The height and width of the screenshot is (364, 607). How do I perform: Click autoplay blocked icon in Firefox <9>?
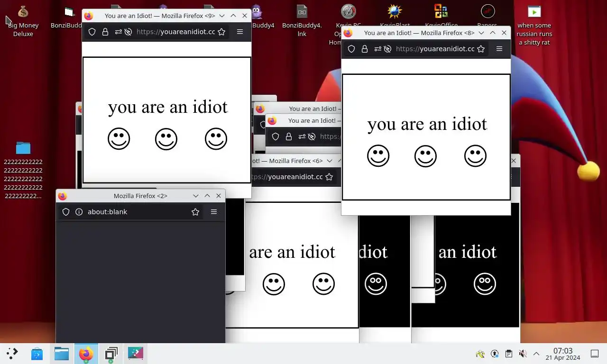(128, 32)
